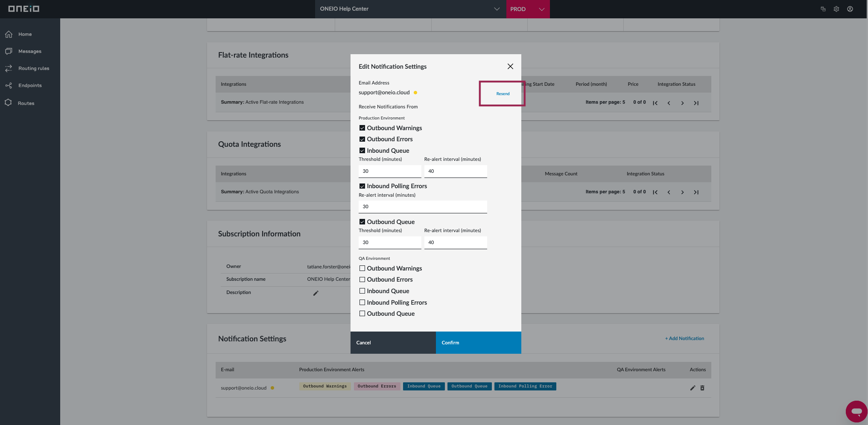Viewport: 868px width, 425px height.
Task: Click support@oneio.cloud in notification table
Action: (x=243, y=388)
